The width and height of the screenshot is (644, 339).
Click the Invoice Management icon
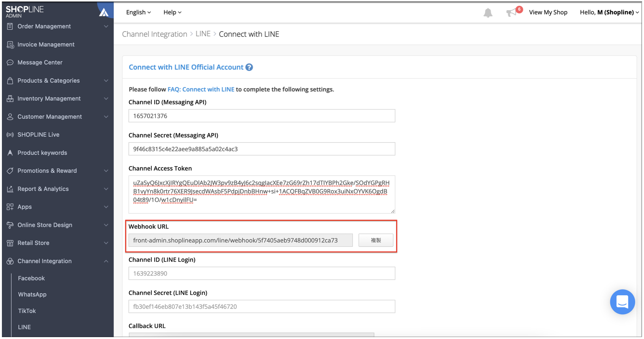[10, 44]
